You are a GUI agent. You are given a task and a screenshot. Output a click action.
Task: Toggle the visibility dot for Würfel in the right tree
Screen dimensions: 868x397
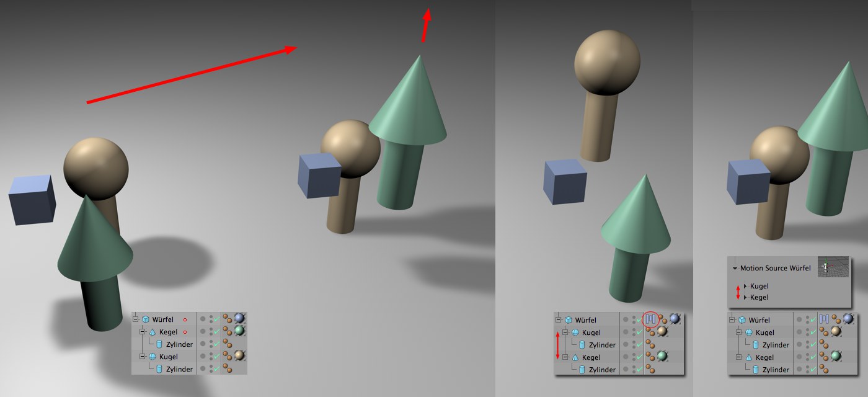(799, 319)
